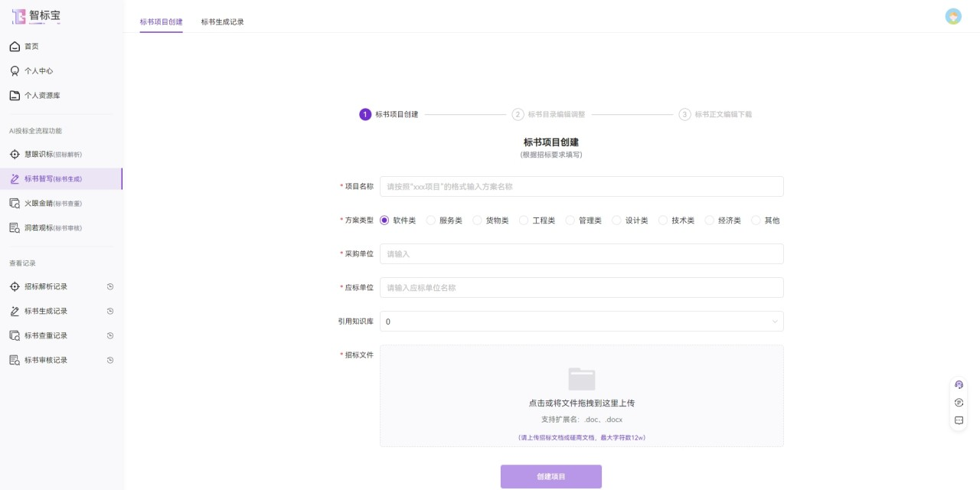Open the user avatar menu
Screen dimensions: 980x490
pyautogui.click(x=953, y=17)
